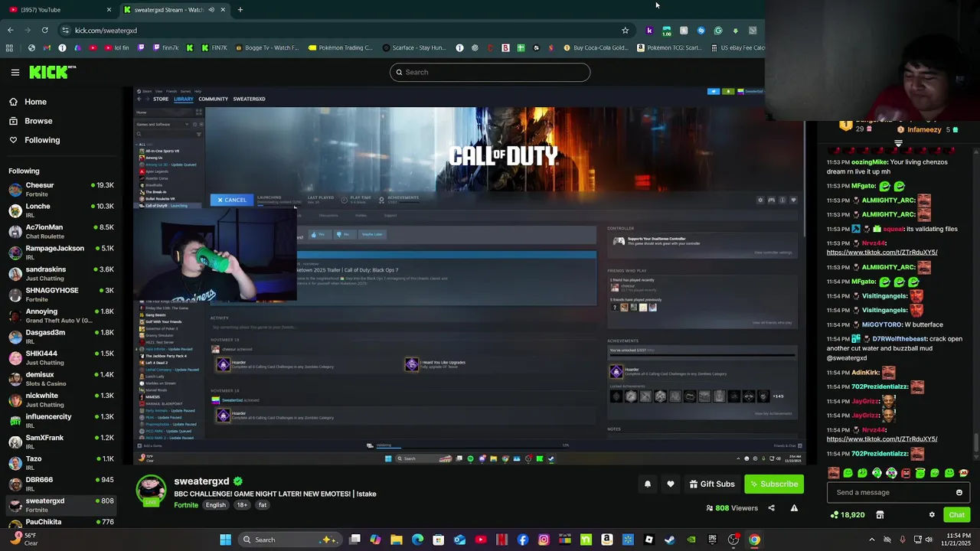The image size is (980, 551).
Task: Go back in browser history
Action: point(10,31)
